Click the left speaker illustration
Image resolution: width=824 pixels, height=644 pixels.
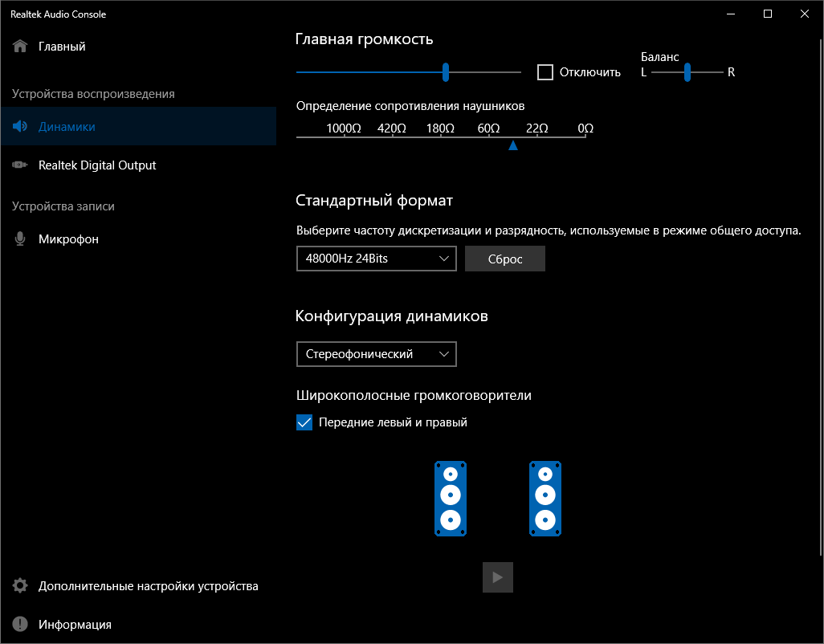tap(451, 499)
